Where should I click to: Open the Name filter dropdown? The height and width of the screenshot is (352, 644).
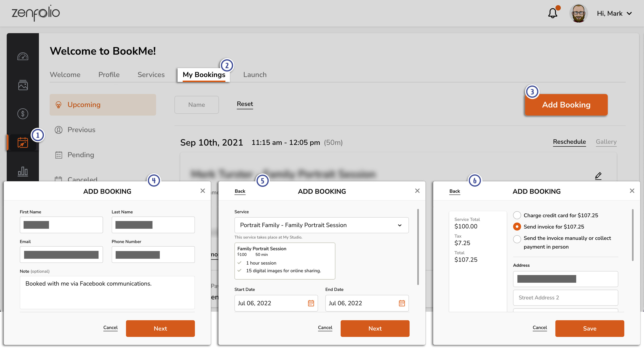[197, 105]
